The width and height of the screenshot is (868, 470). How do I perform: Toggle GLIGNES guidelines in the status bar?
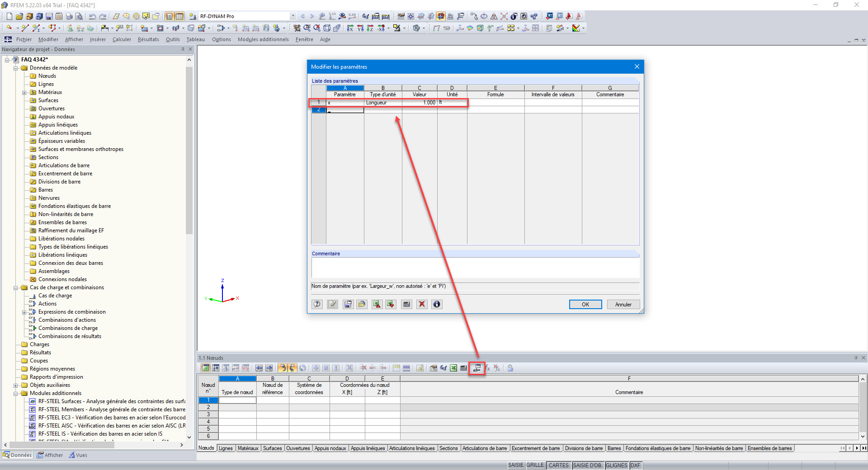(617, 465)
